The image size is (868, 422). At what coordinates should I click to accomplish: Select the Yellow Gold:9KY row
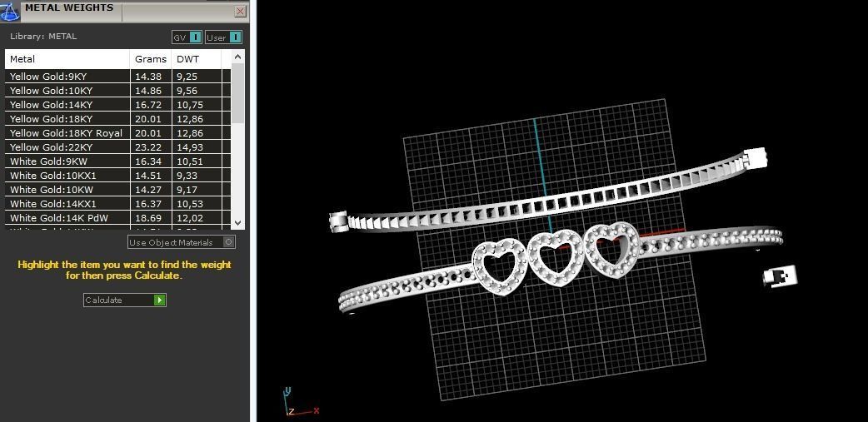click(118, 77)
